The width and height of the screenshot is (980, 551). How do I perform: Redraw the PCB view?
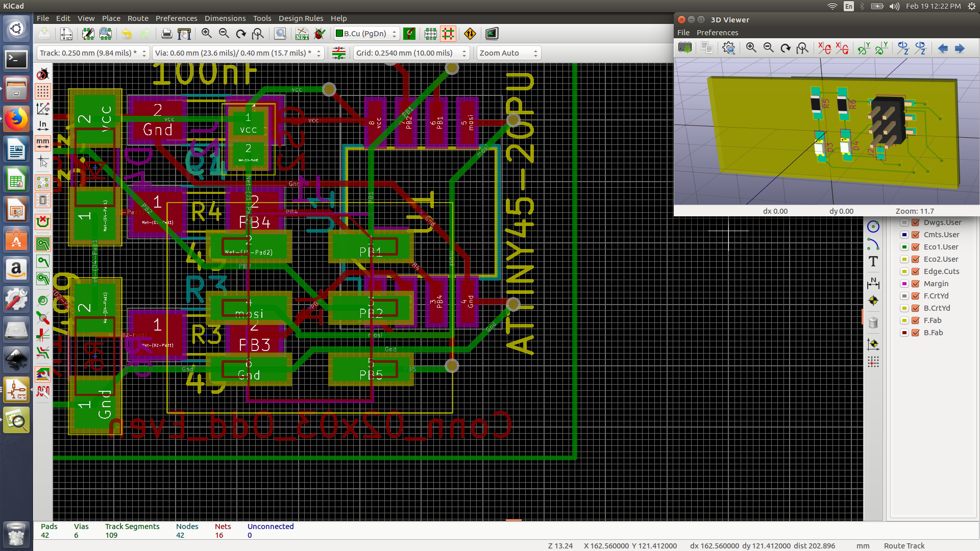pos(241,34)
